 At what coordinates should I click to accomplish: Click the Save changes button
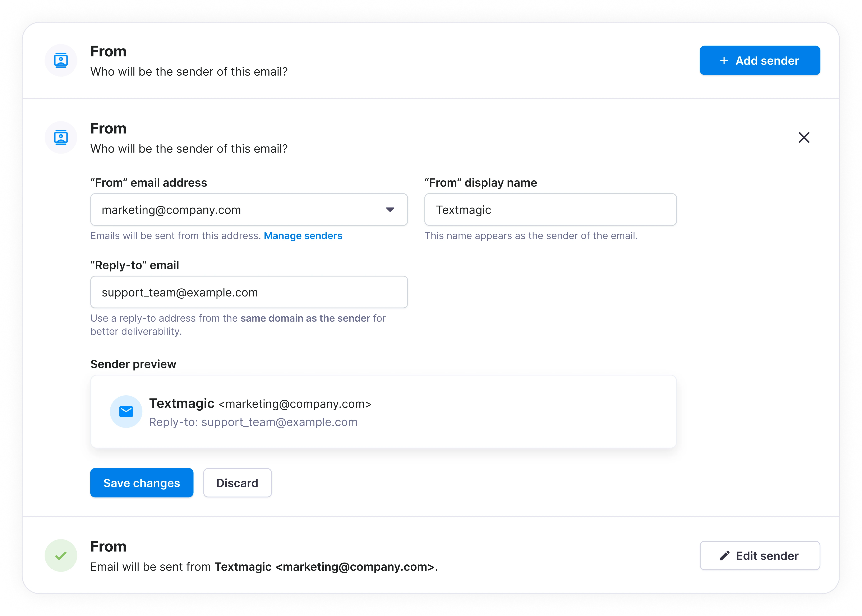(x=142, y=483)
